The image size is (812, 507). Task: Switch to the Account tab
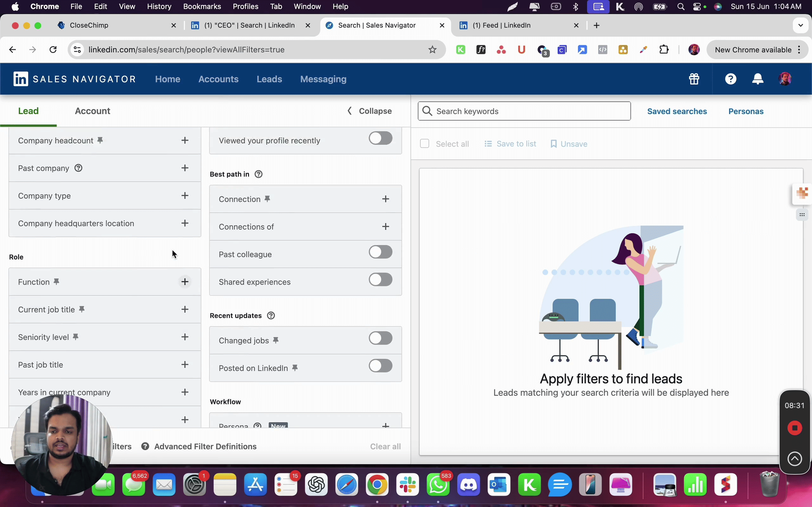pos(92,111)
